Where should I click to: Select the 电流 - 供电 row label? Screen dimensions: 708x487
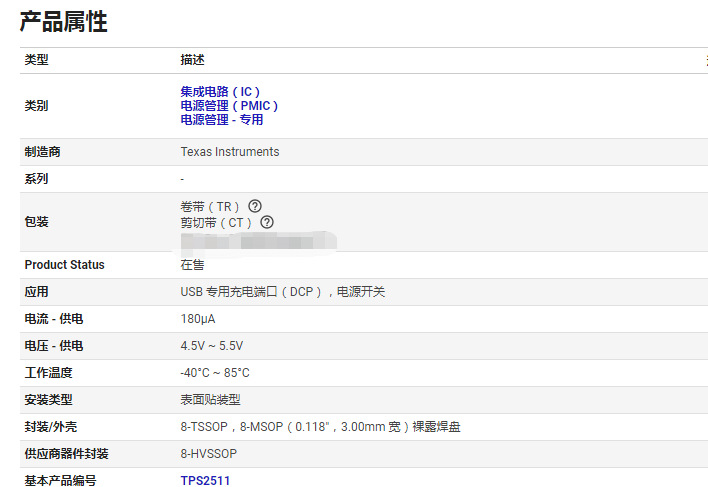click(x=54, y=319)
